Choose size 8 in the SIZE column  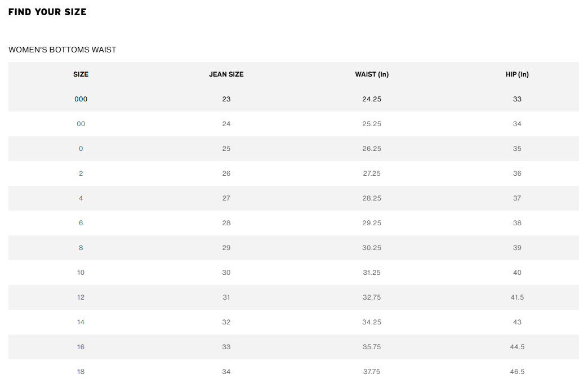tap(81, 248)
